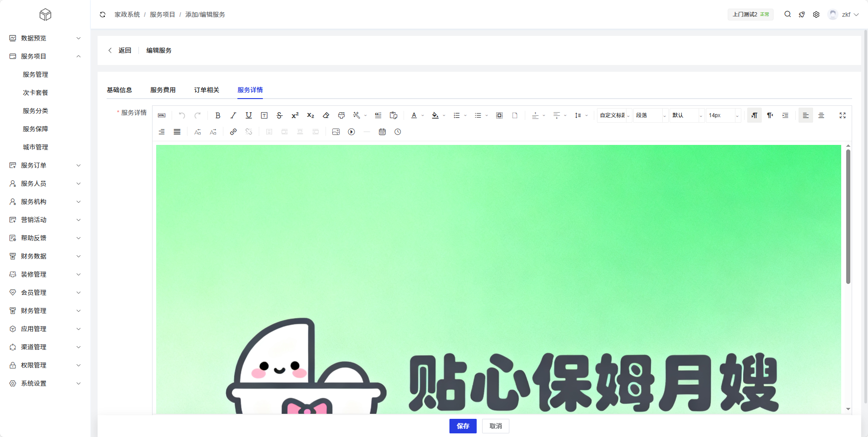This screenshot has width=868, height=437.
Task: Refresh the page with the reload icon
Action: click(103, 15)
